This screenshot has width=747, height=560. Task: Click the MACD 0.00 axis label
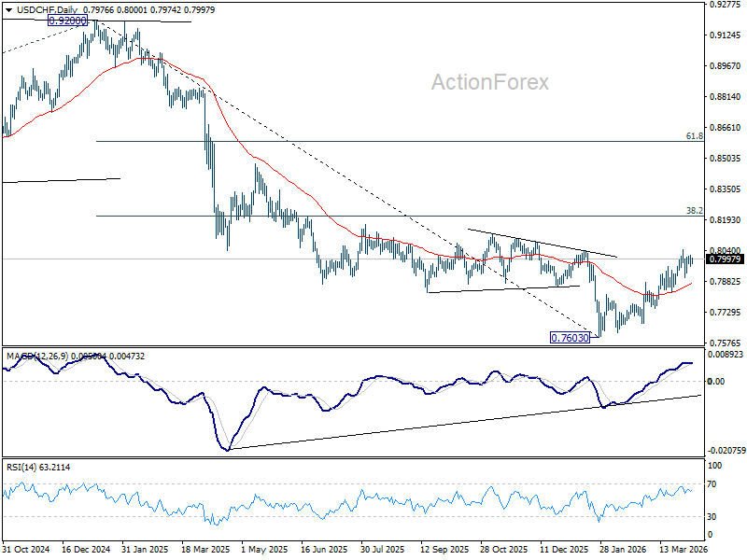[x=716, y=382]
